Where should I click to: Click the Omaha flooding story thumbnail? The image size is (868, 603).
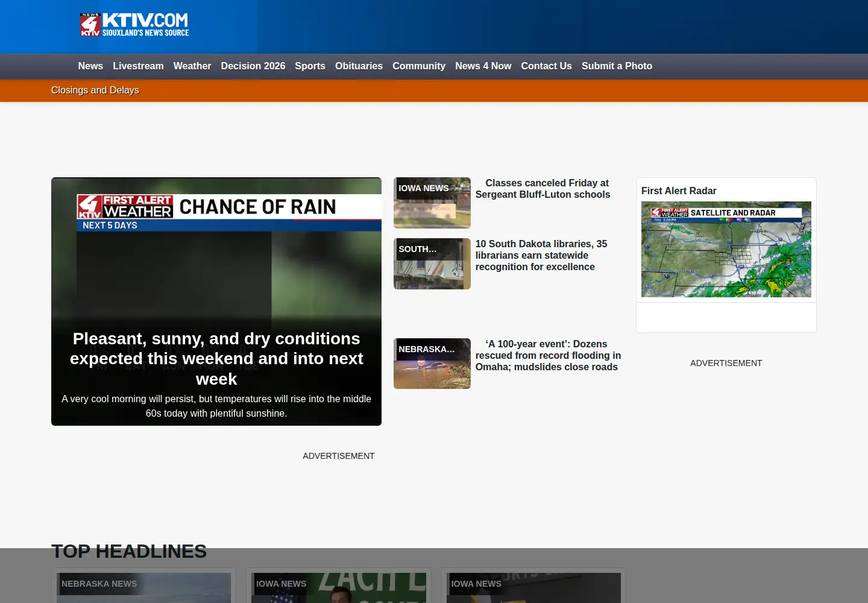pos(432,364)
